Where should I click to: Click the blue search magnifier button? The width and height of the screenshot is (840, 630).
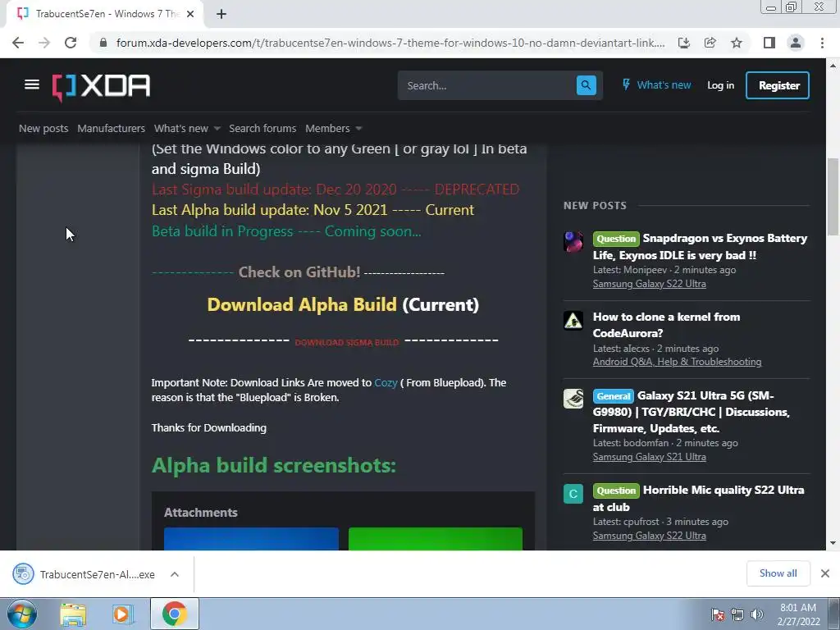coord(586,85)
